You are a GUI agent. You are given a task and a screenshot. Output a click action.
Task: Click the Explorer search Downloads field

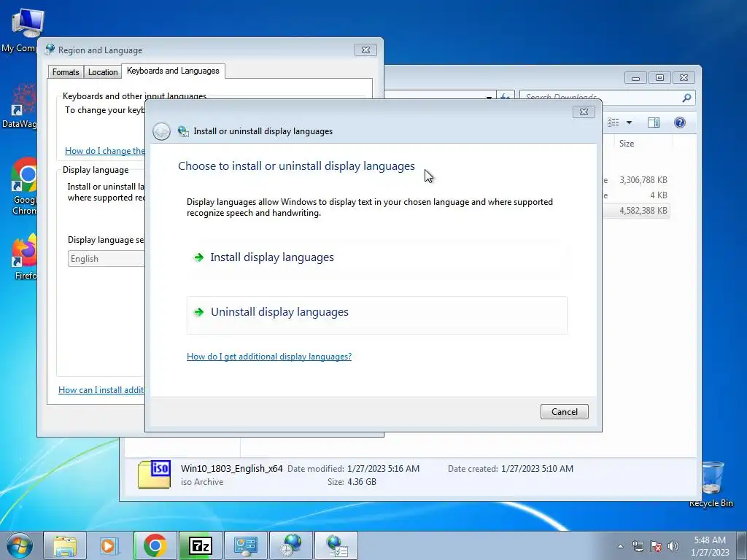click(x=601, y=98)
